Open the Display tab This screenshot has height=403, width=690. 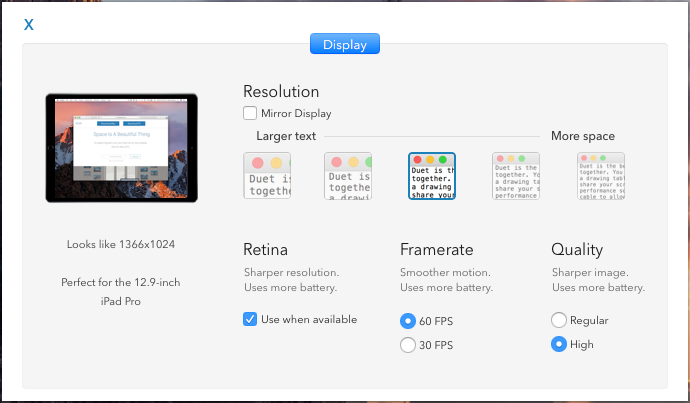click(x=345, y=44)
